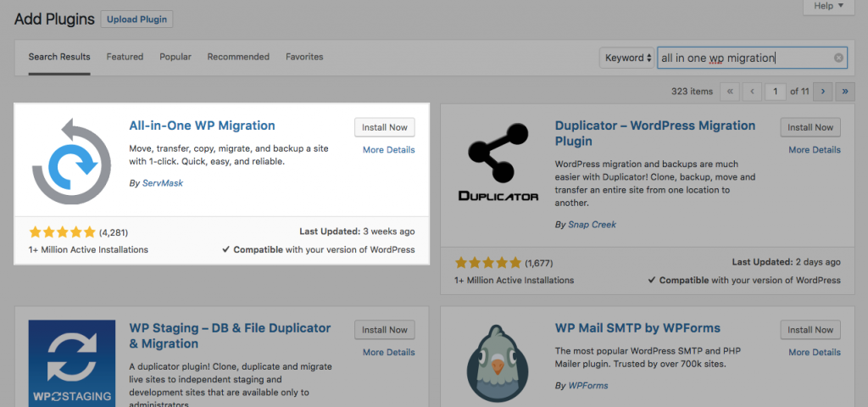Image resolution: width=868 pixels, height=407 pixels.
Task: Click the star rating of All-in-One WP Migration
Action: click(62, 232)
